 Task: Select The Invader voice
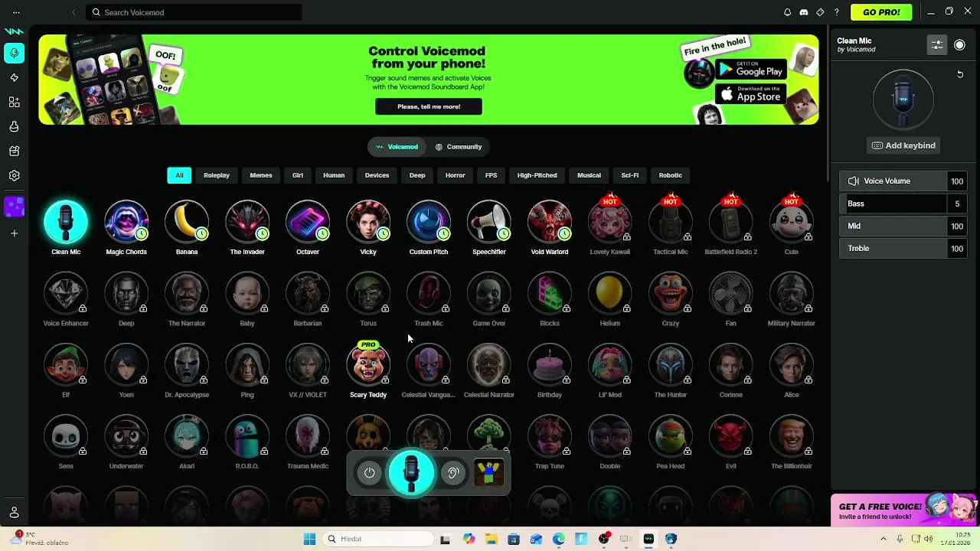click(247, 222)
